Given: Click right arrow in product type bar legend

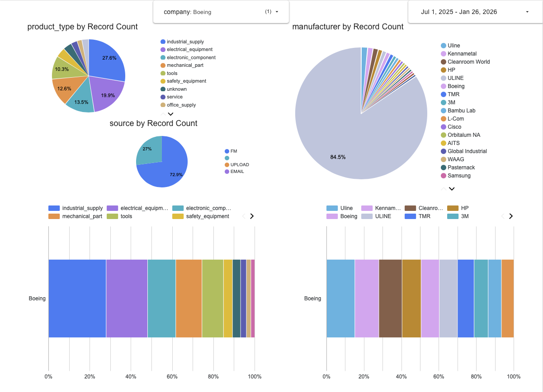Looking at the screenshot, I should 252,216.
